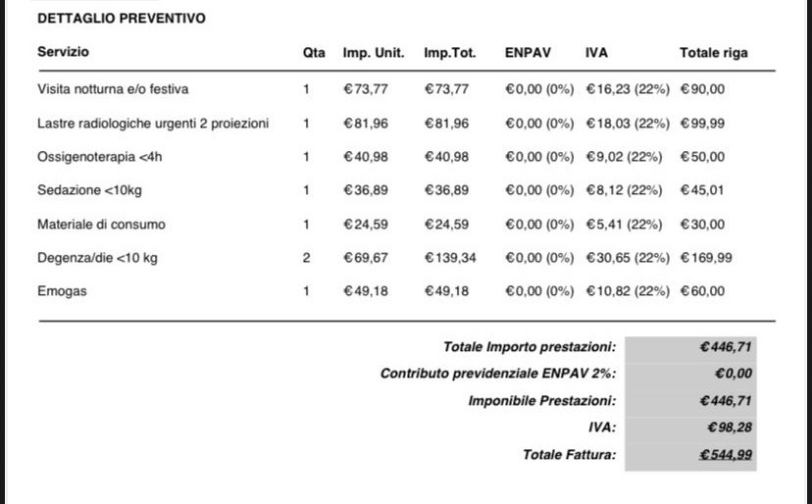
Task: Click the Sedazione <10kg entry
Action: 89,190
